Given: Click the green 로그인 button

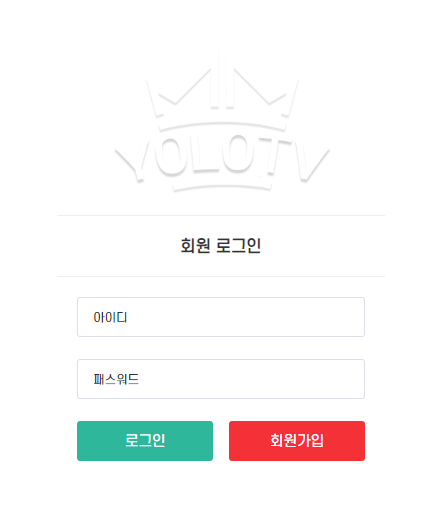Looking at the screenshot, I should pos(145,441).
